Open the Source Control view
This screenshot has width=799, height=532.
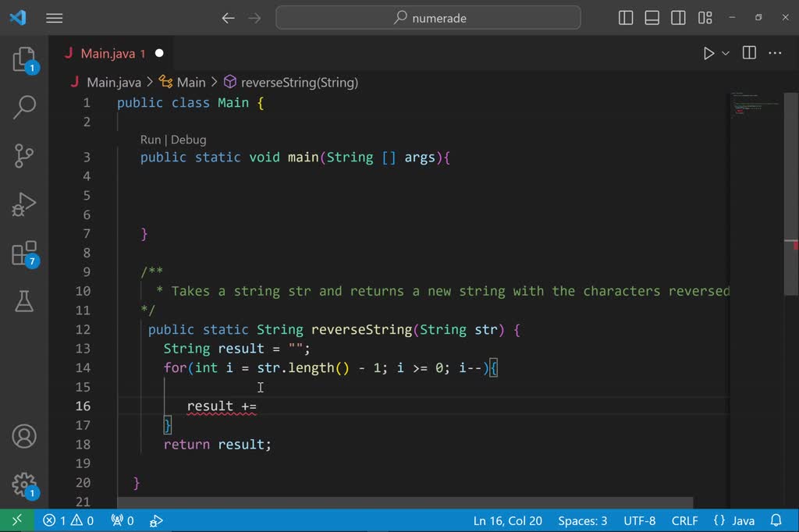(24, 156)
